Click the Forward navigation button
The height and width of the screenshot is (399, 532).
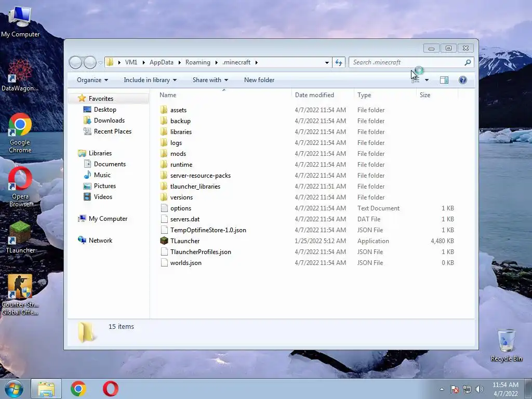(x=89, y=62)
